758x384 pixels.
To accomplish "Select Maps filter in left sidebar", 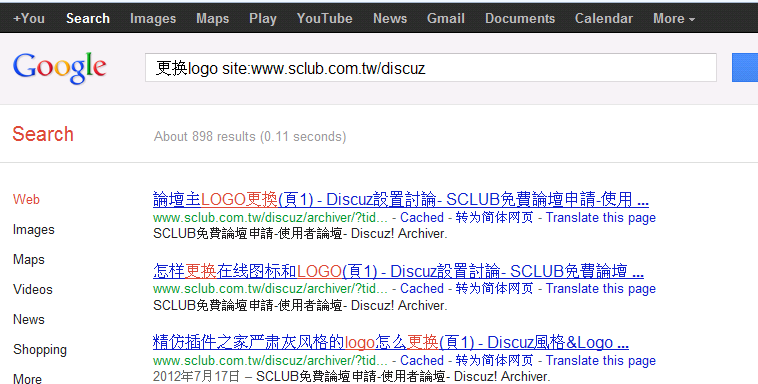I will pyautogui.click(x=29, y=259).
